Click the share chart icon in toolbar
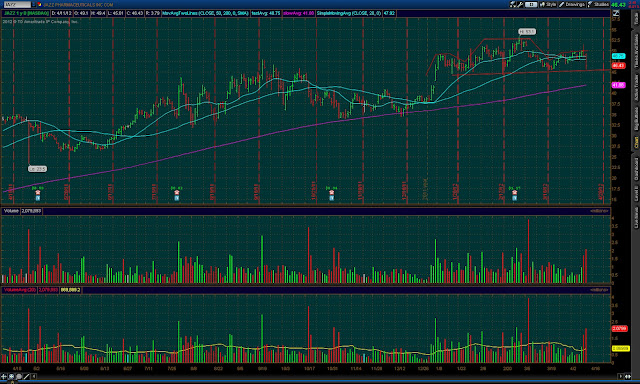The image size is (640, 384). (x=513, y=4)
